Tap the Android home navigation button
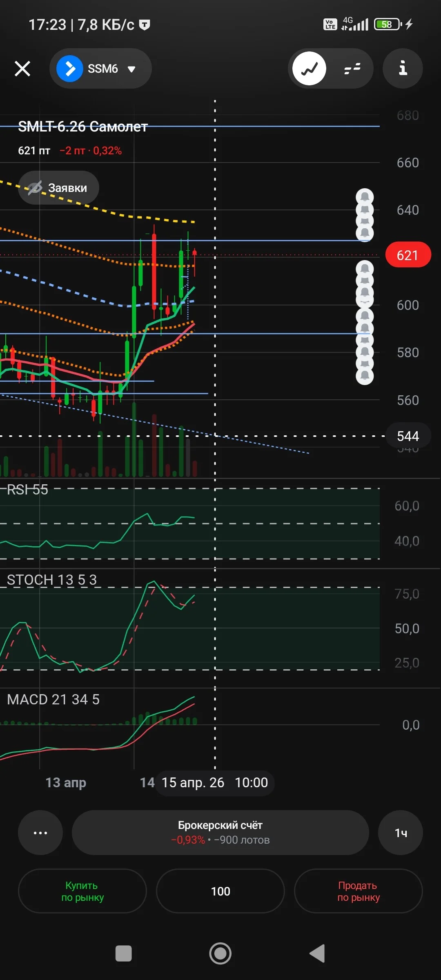Viewport: 441px width, 980px height. (220, 953)
